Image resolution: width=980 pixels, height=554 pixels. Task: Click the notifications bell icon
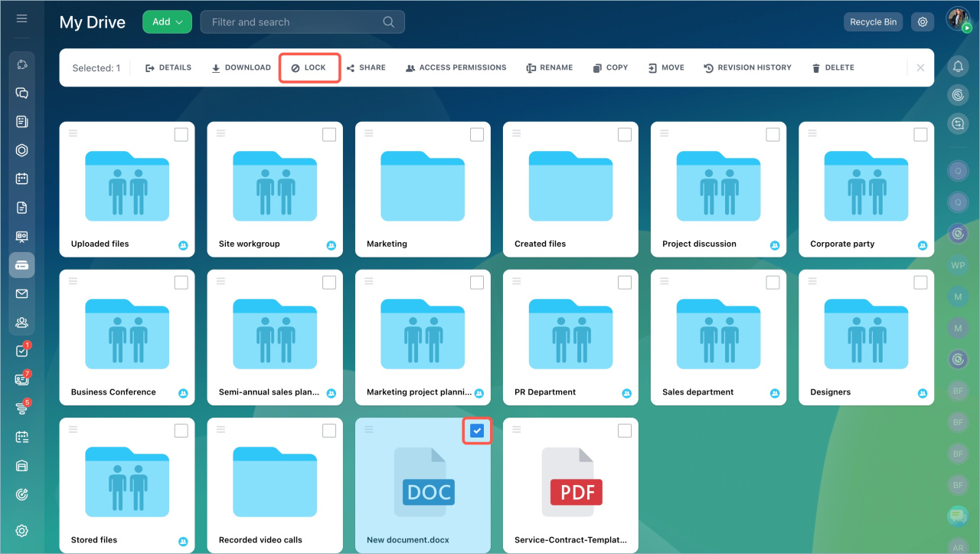click(958, 67)
